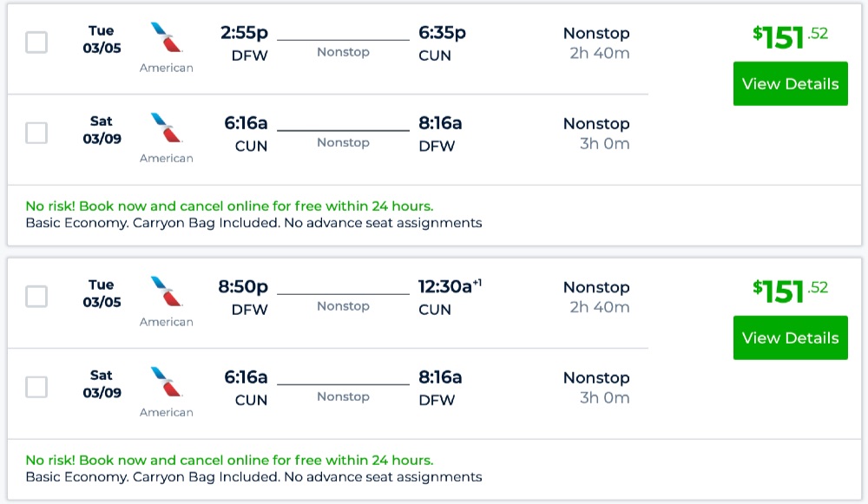The height and width of the screenshot is (504, 868).
Task: Click American logo on second 03/09 return flight
Action: [167, 383]
